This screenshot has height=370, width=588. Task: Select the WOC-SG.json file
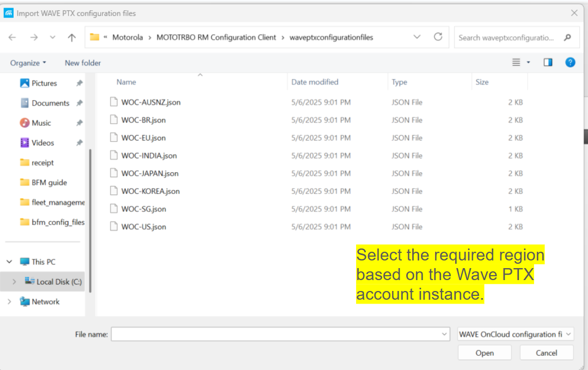[144, 209]
